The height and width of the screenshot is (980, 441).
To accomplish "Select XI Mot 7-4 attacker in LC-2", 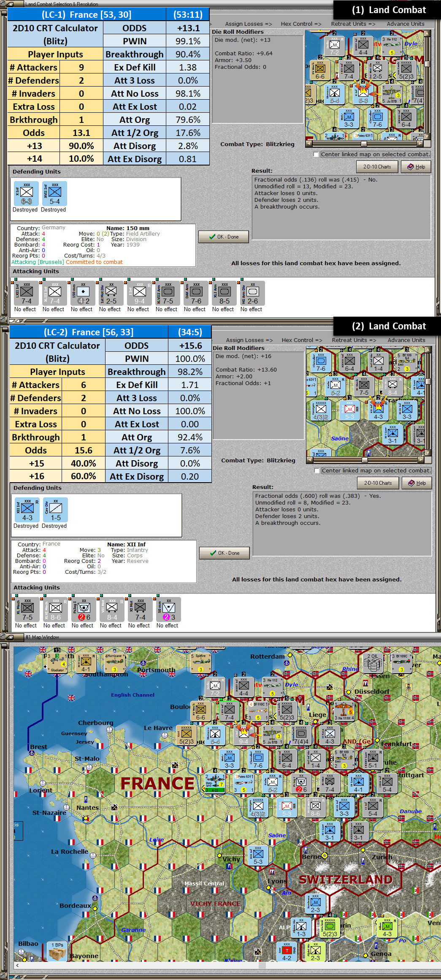I will [140, 609].
